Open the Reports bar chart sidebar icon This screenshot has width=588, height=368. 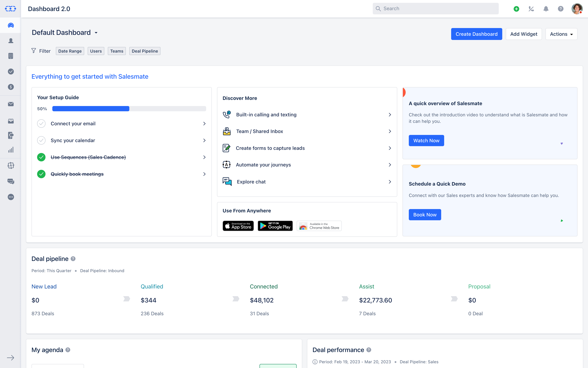[x=11, y=150]
